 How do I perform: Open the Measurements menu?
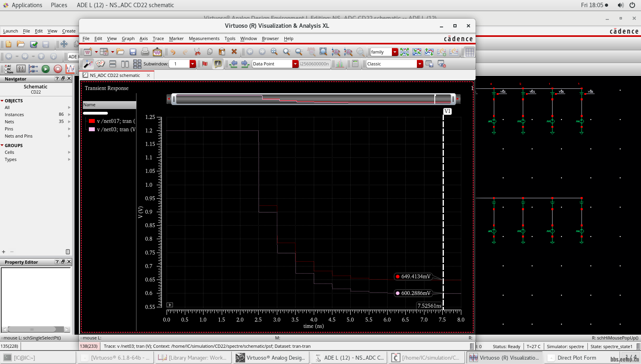click(204, 38)
